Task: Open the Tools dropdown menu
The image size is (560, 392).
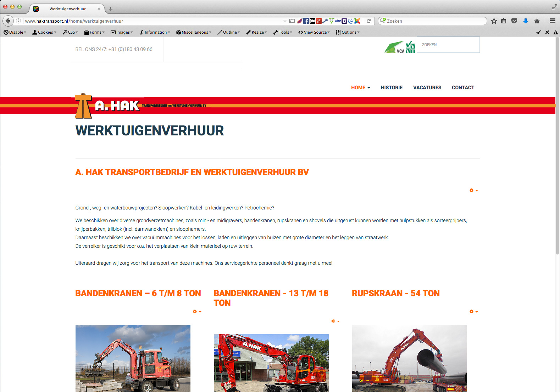Action: [283, 32]
